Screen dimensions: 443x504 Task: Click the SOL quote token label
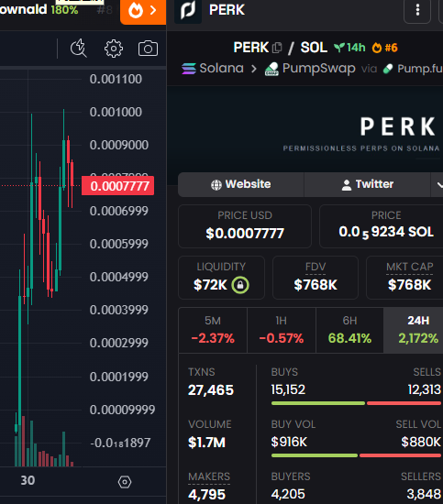pyautogui.click(x=314, y=48)
